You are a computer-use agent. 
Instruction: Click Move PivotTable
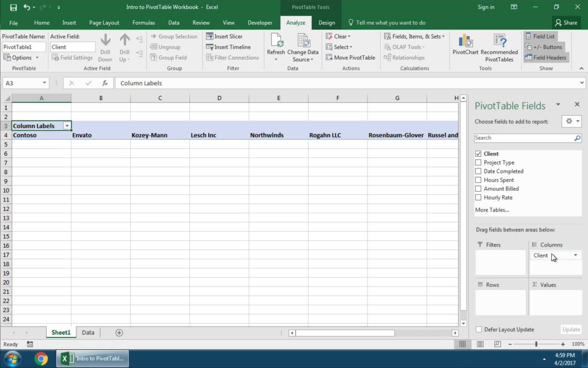pos(351,57)
